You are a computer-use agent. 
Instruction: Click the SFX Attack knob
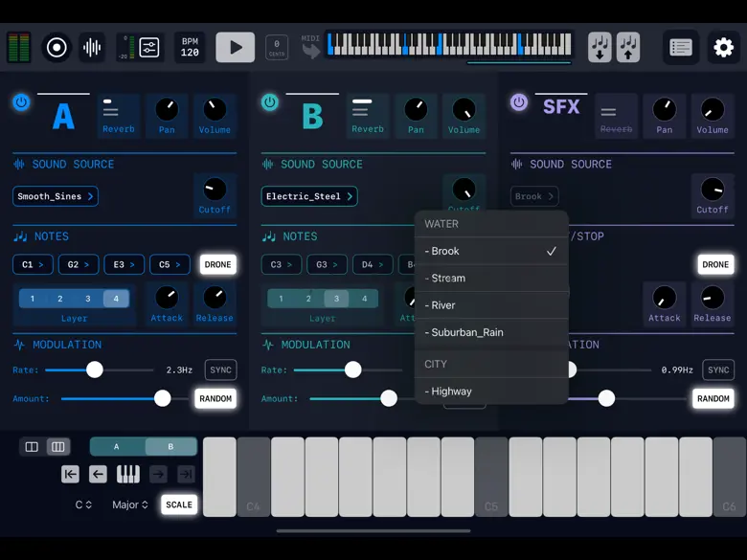[x=665, y=298]
